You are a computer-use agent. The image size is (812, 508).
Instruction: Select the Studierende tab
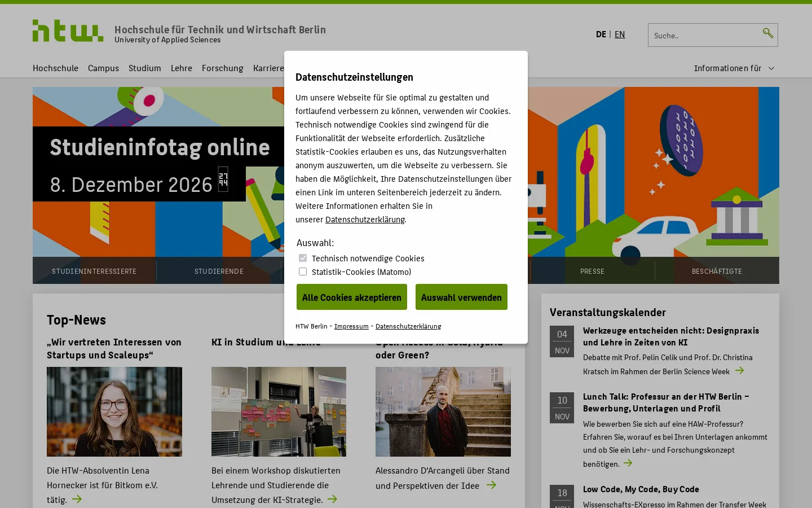(x=219, y=271)
